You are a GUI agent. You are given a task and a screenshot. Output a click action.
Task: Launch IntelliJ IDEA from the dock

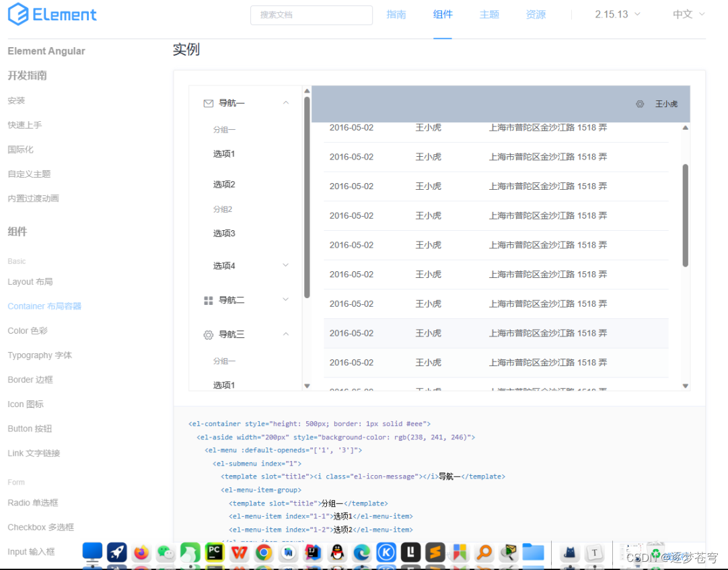pyautogui.click(x=313, y=553)
